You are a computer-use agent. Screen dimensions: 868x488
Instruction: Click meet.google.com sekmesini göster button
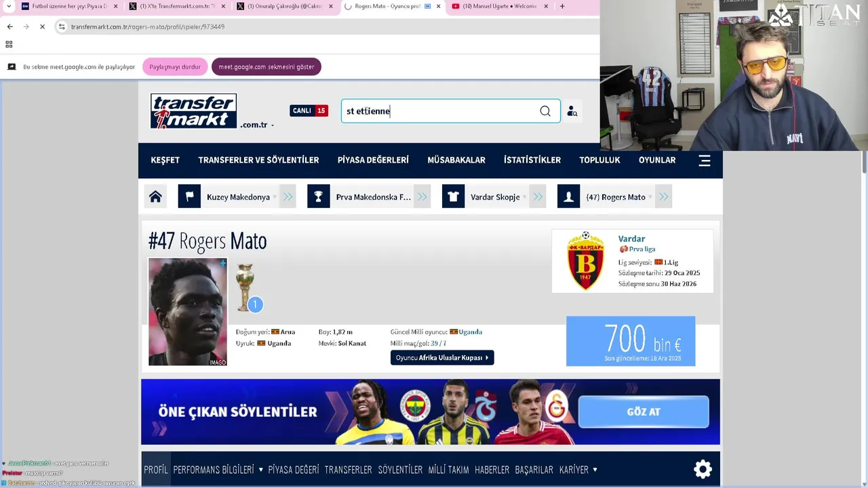tap(266, 67)
